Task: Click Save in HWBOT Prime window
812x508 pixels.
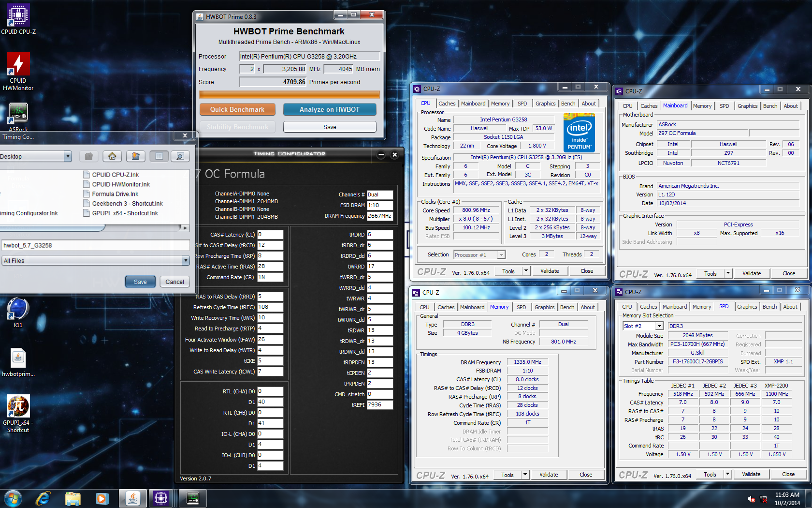Action: [x=330, y=127]
